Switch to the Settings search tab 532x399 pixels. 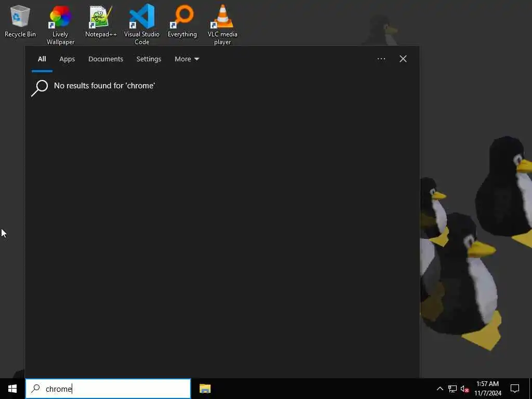(x=149, y=59)
